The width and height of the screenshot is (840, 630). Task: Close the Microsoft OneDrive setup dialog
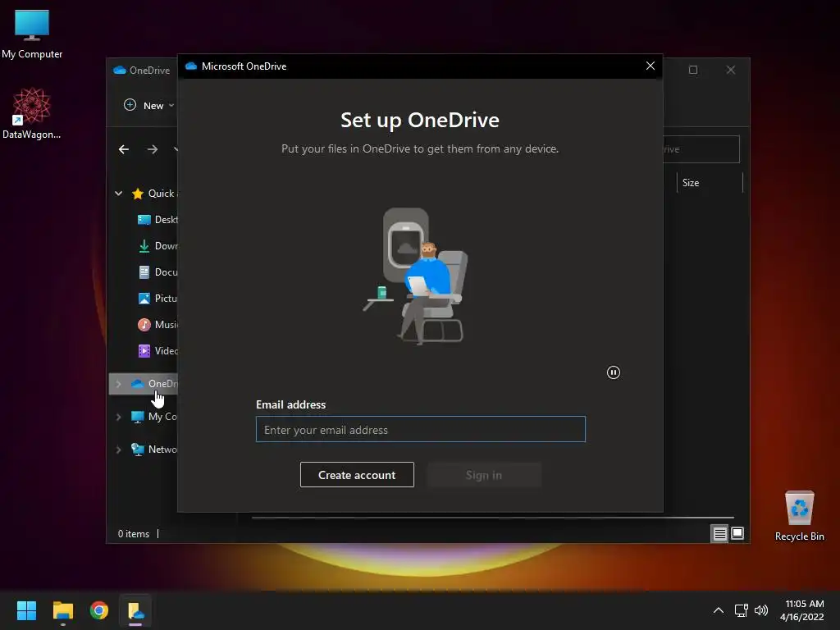coord(651,66)
